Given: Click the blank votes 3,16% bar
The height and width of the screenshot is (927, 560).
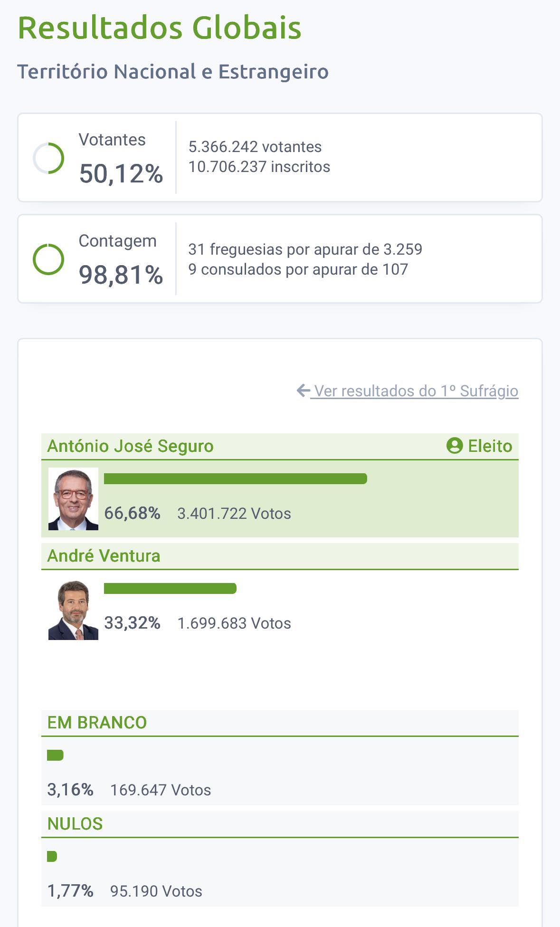Looking at the screenshot, I should [x=55, y=755].
